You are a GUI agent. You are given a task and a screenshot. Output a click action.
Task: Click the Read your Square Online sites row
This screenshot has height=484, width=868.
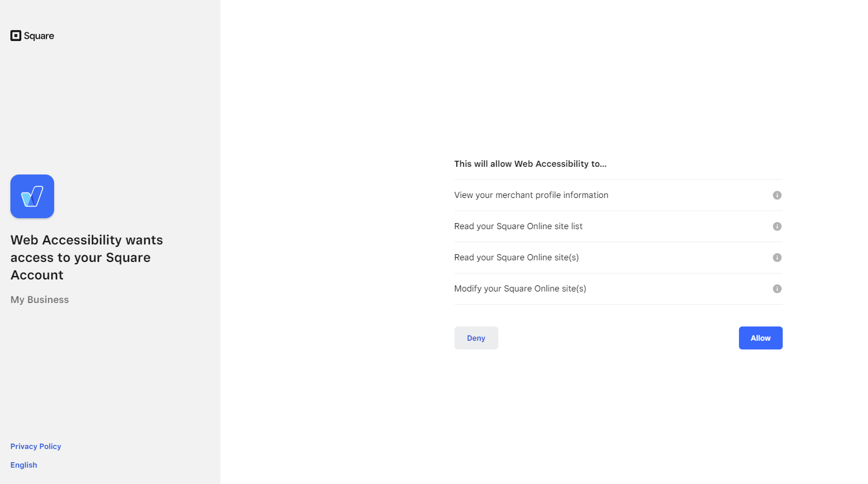click(516, 258)
